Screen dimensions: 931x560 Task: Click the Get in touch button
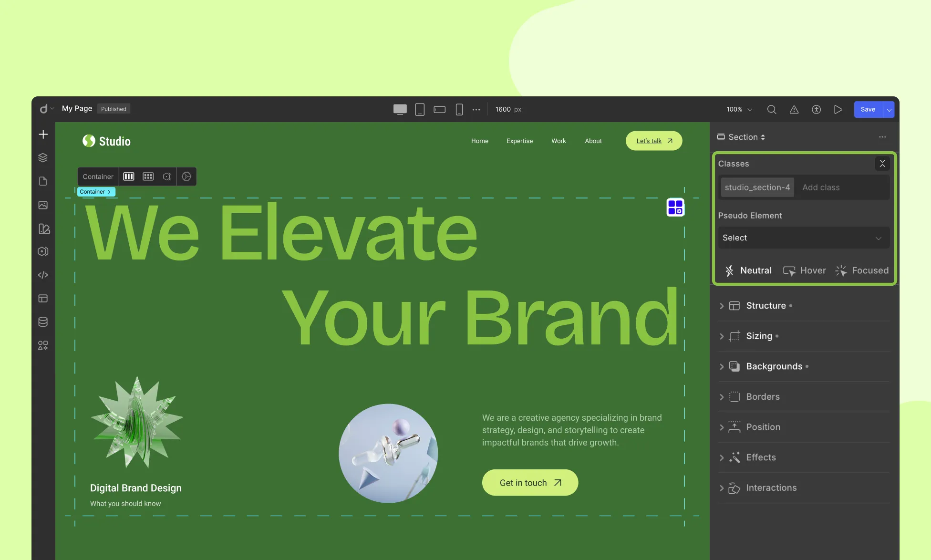point(530,483)
